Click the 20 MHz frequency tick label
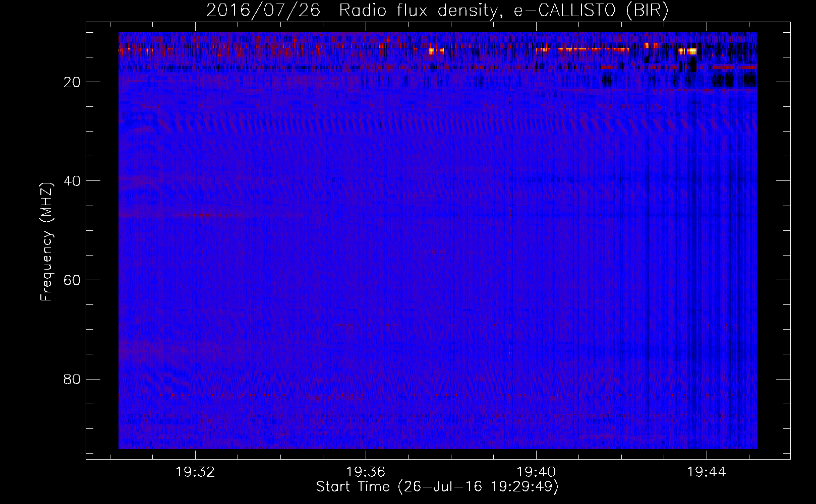 click(x=73, y=82)
